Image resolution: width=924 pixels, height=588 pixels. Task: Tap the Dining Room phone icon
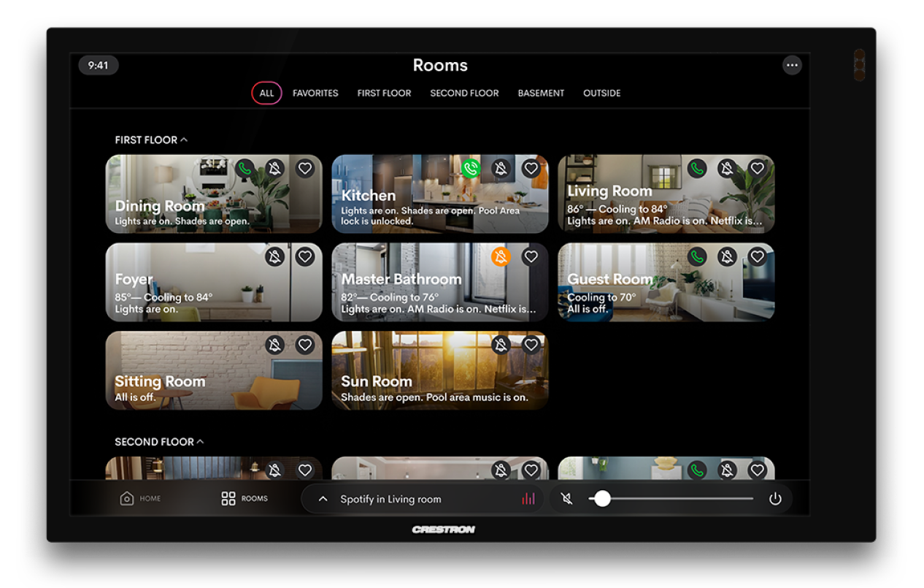pos(245,168)
